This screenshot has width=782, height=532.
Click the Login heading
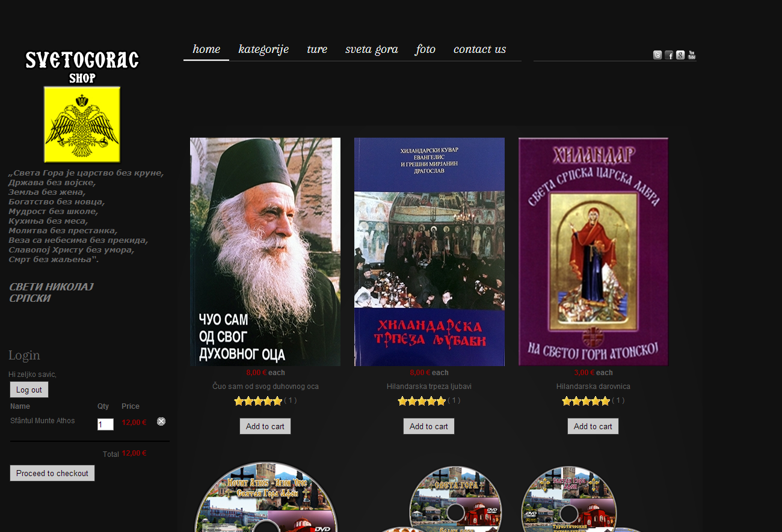[x=25, y=355]
